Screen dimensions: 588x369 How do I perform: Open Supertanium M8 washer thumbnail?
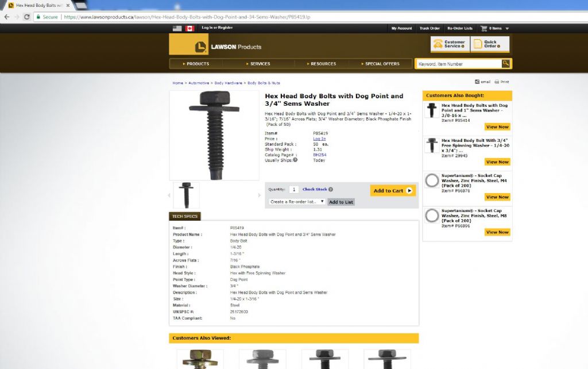[x=432, y=216]
